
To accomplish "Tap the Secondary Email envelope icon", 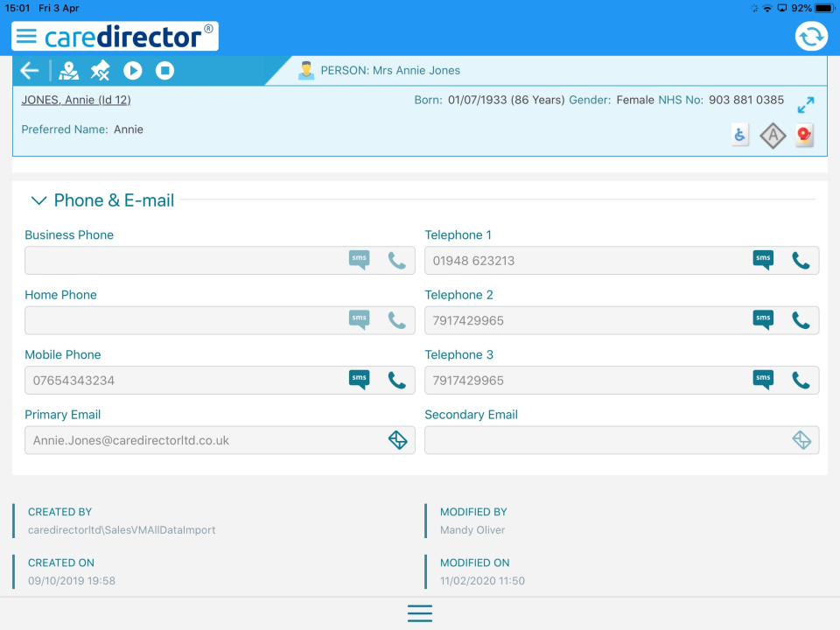I will [x=801, y=440].
